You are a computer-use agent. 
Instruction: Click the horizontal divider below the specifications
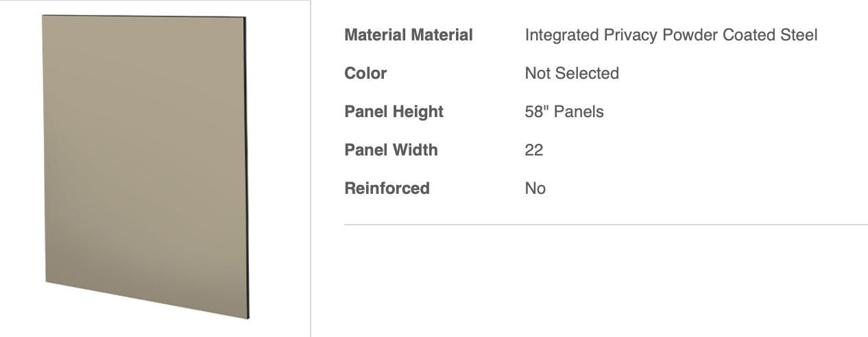coord(605,224)
